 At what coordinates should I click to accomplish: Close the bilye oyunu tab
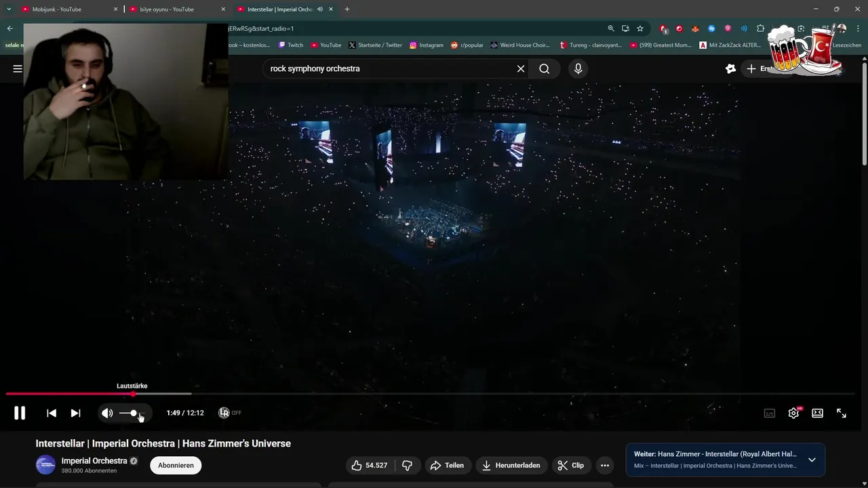pyautogui.click(x=223, y=9)
